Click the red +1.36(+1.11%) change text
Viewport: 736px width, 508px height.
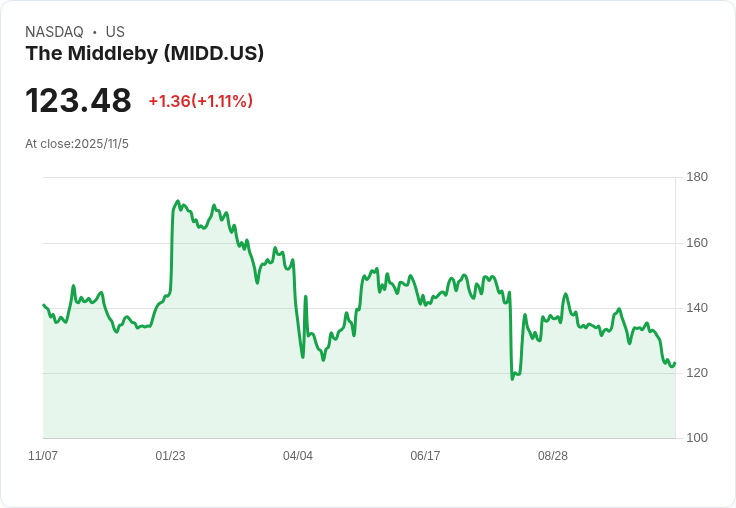[x=201, y=101]
